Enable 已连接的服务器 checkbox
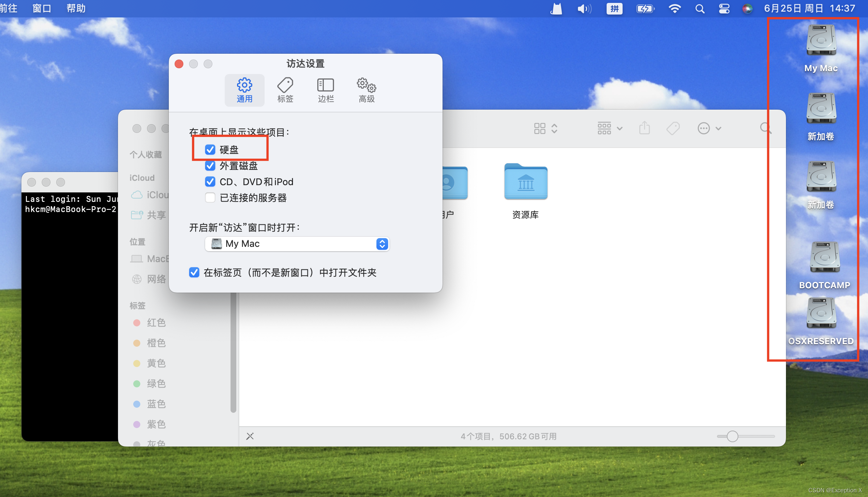The image size is (868, 497). click(210, 197)
